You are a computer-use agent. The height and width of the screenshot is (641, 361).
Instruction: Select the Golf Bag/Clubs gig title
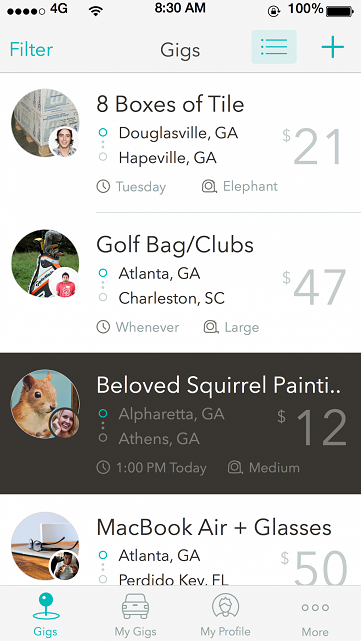175,245
